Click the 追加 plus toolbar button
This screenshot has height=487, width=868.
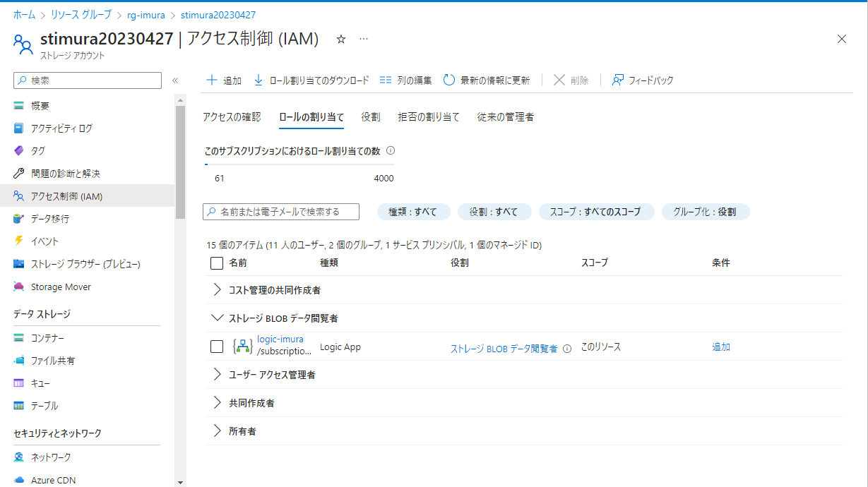coord(223,80)
